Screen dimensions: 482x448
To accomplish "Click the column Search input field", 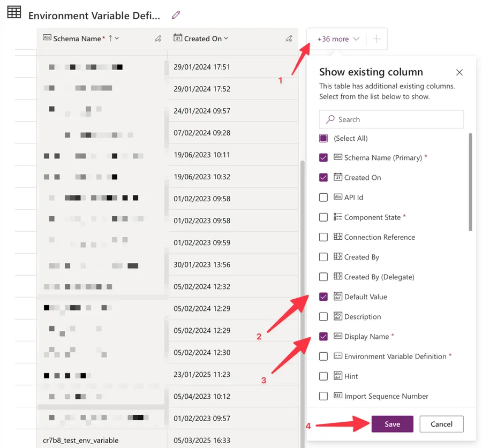I will pos(396,119).
